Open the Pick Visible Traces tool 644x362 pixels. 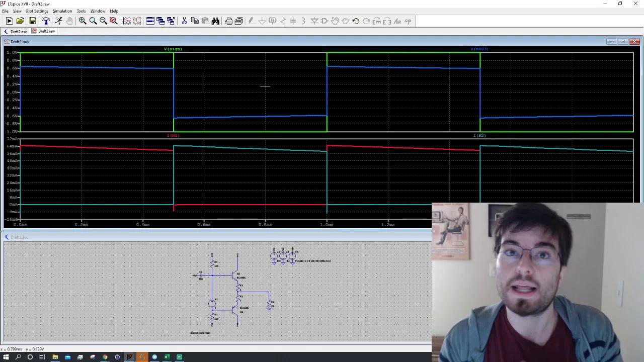click(127, 21)
